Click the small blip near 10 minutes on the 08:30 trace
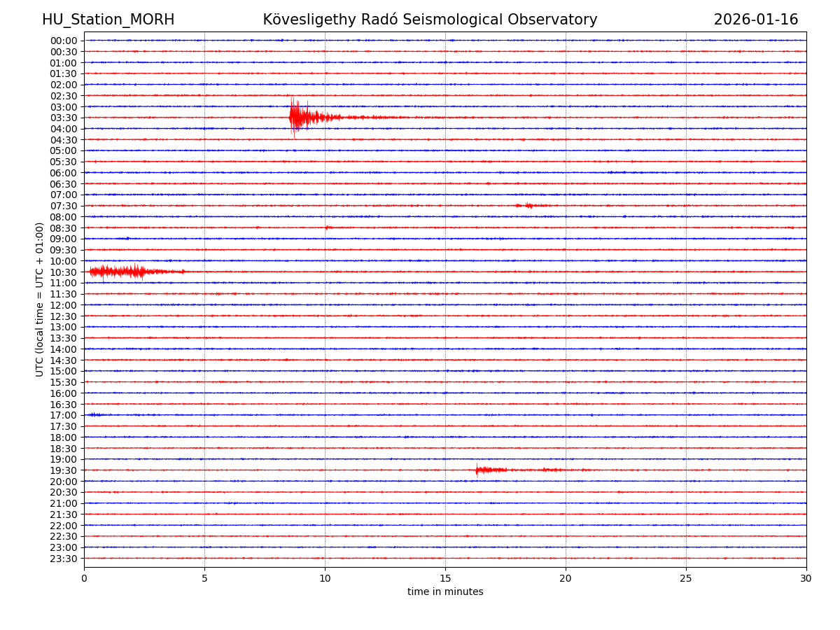This screenshot has width=840, height=630. pos(328,227)
